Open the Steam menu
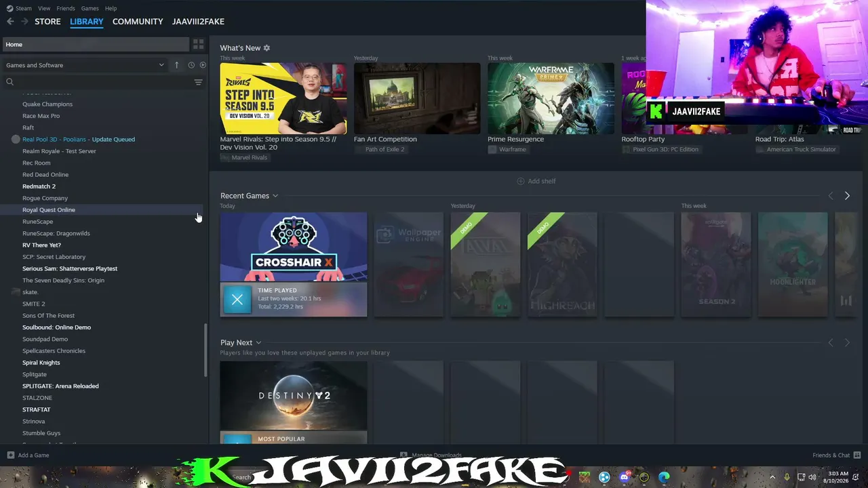The height and width of the screenshot is (488, 868). click(x=24, y=8)
